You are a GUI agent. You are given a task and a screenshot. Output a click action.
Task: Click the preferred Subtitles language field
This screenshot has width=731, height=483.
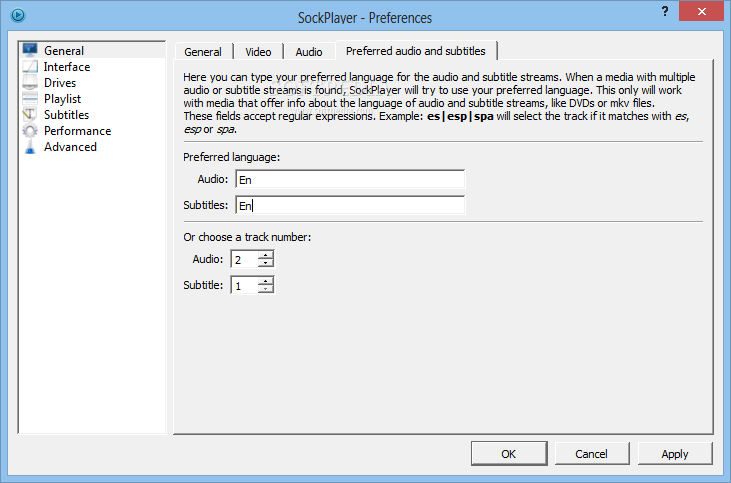(x=350, y=205)
